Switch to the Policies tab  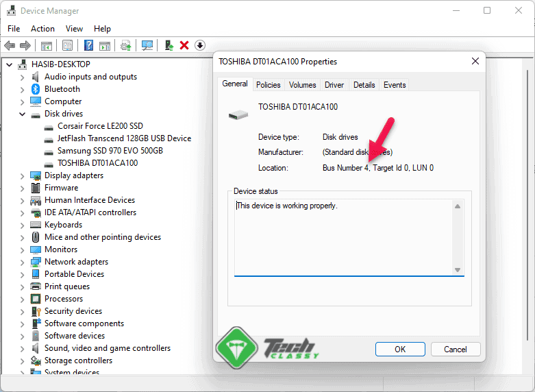pos(268,85)
